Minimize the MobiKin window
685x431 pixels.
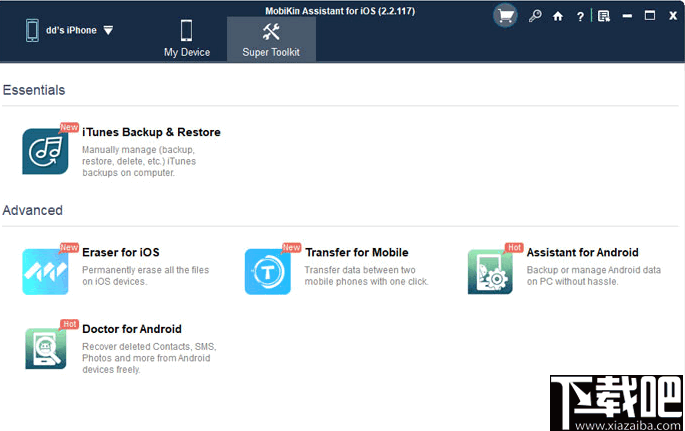pos(627,16)
